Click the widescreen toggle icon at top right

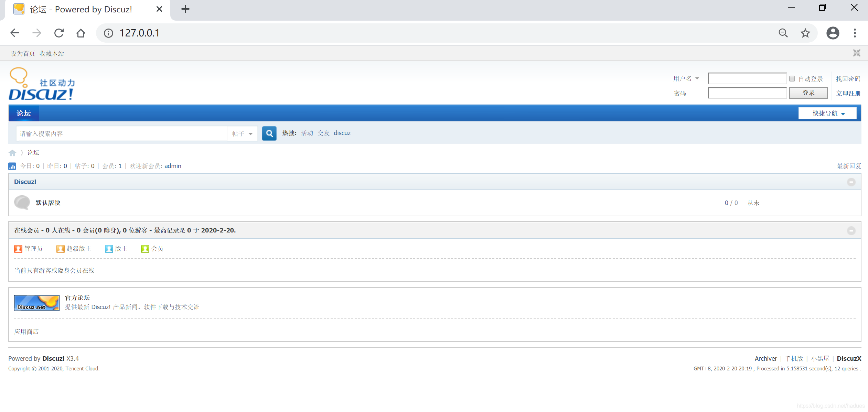pyautogui.click(x=856, y=53)
